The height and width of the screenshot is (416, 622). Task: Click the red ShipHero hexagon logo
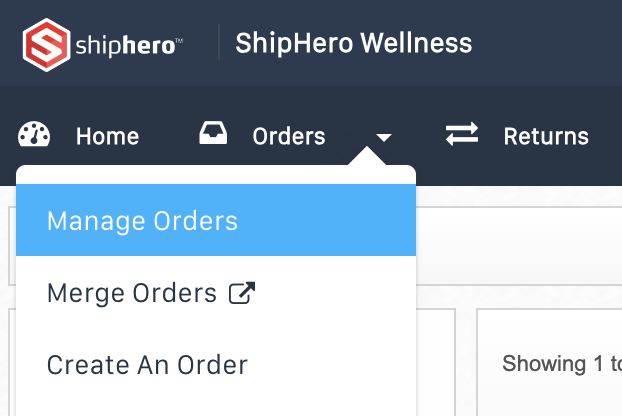click(46, 45)
